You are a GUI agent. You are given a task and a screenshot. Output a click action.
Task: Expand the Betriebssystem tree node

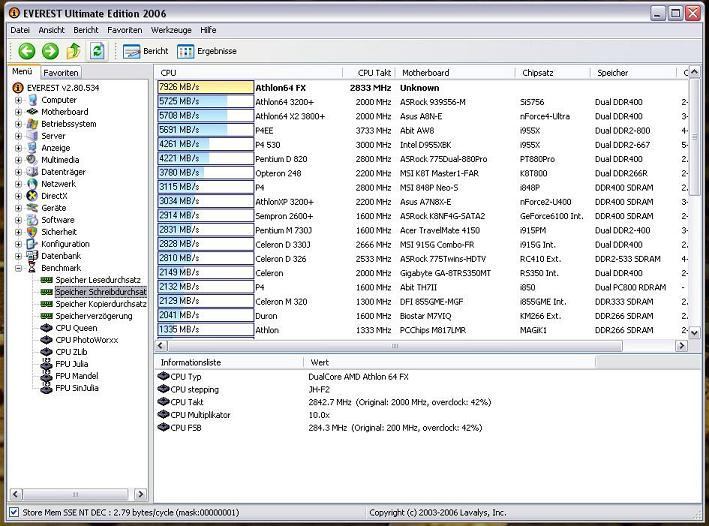[x=19, y=124]
